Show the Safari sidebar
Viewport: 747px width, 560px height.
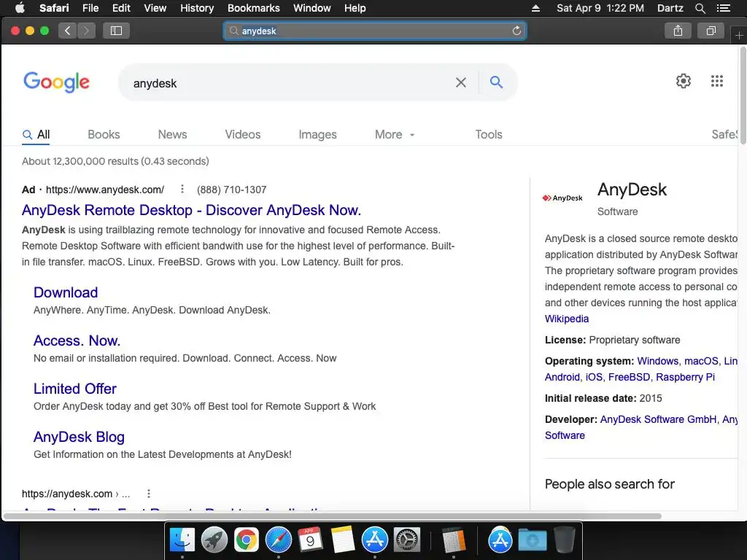point(116,31)
